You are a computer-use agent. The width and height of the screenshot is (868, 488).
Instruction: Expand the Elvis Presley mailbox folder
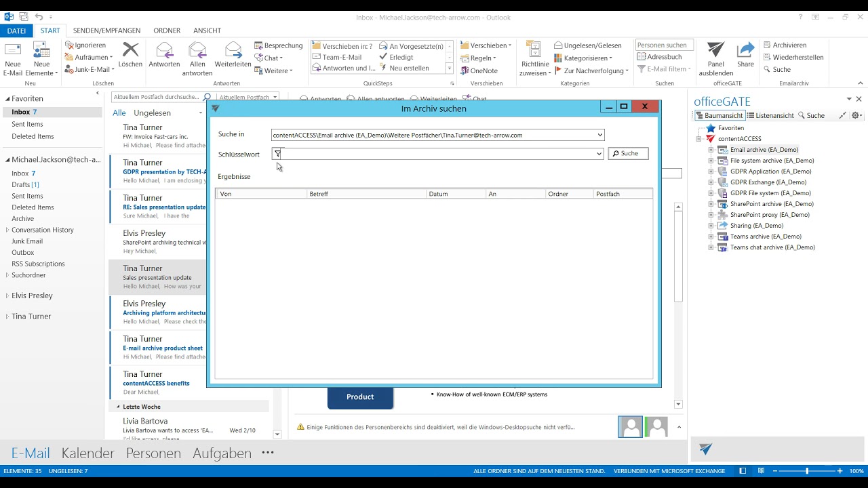click(x=7, y=296)
